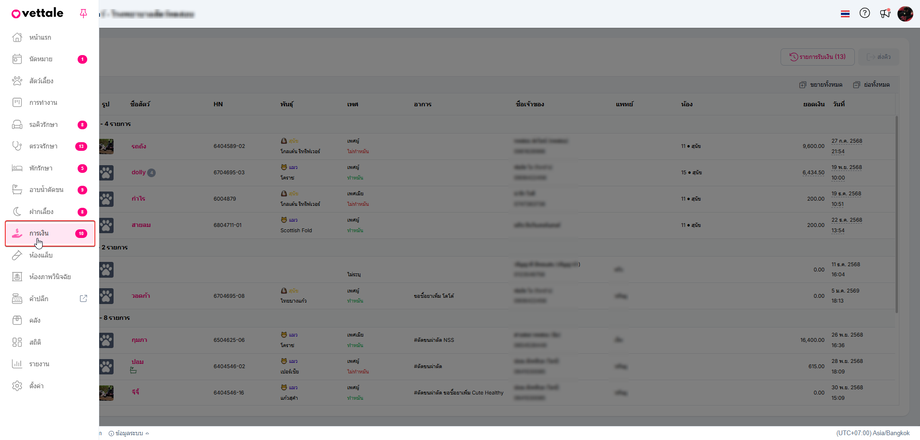Open สถิติ statistics item
This screenshot has height=440, width=920.
(x=49, y=342)
